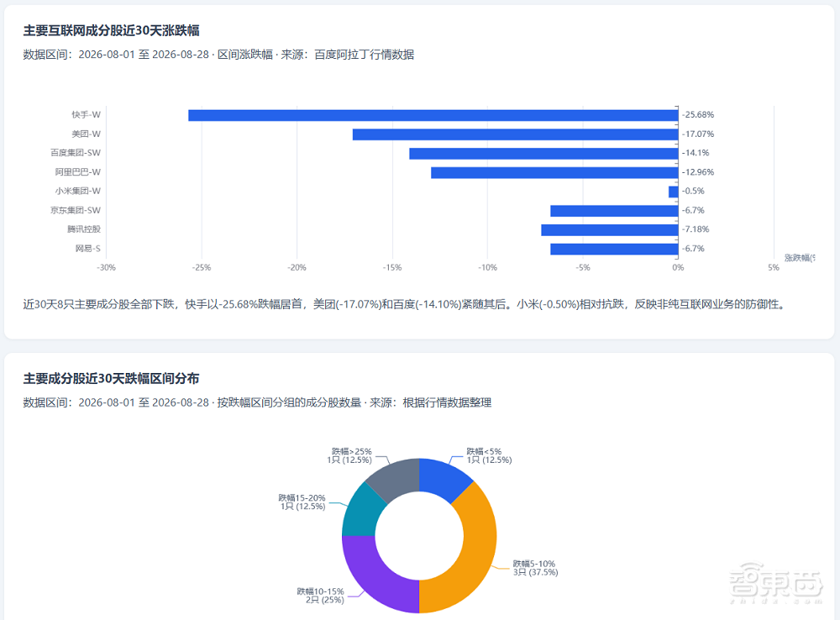Click the teal 跌幅15-20% donut slice
This screenshot has height=620, width=840.
coord(361,512)
